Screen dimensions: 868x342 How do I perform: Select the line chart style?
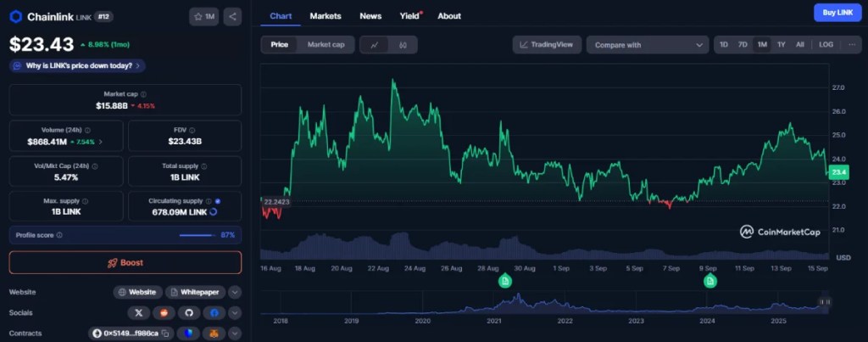(375, 45)
